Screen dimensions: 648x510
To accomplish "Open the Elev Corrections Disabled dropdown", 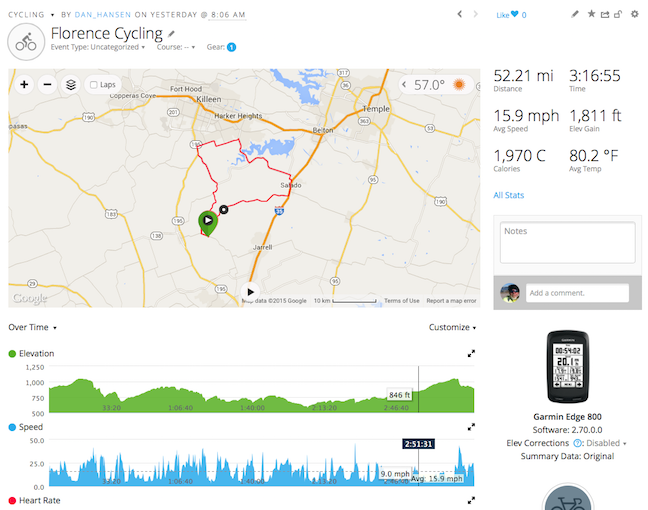I will coord(606,443).
